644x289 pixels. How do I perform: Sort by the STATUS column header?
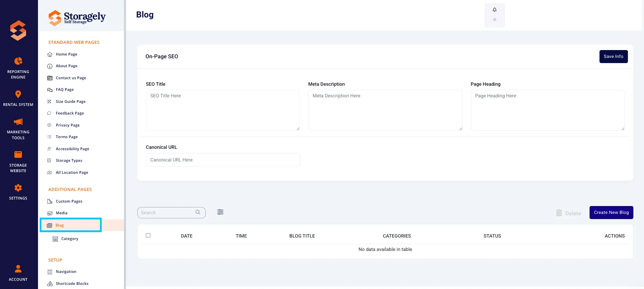(x=492, y=236)
